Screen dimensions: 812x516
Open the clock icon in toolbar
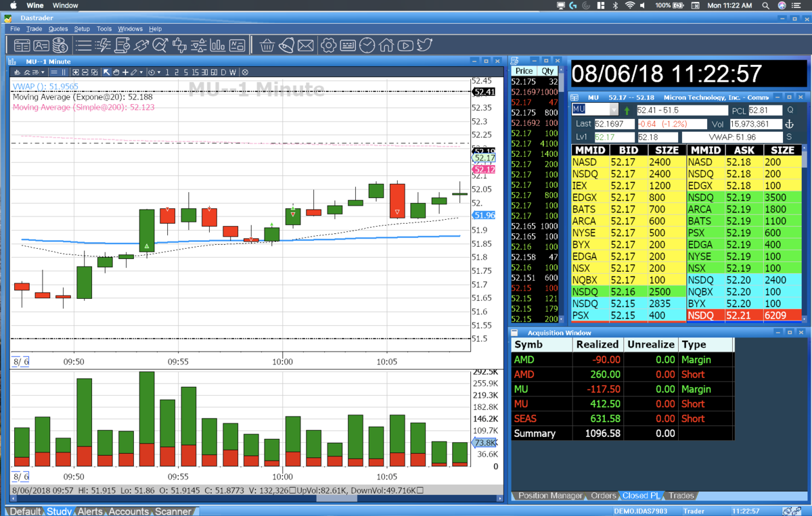click(367, 45)
